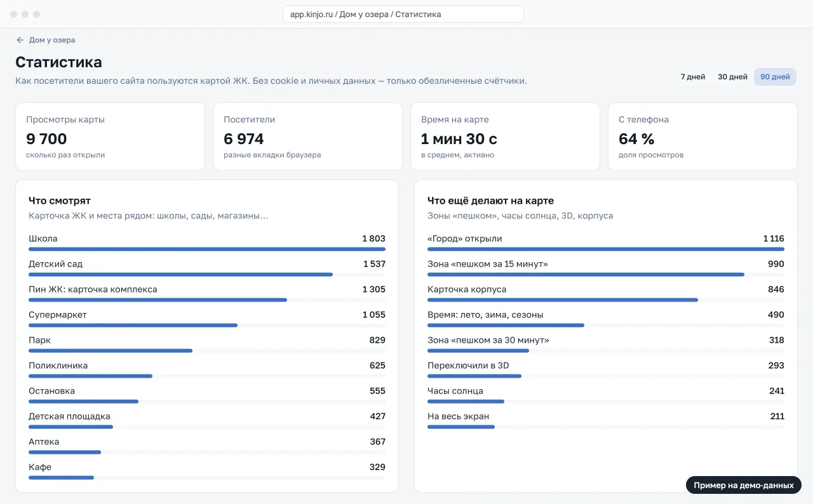The height and width of the screenshot is (504, 813).
Task: Click the 9 700 views figure
Action: pyautogui.click(x=46, y=138)
